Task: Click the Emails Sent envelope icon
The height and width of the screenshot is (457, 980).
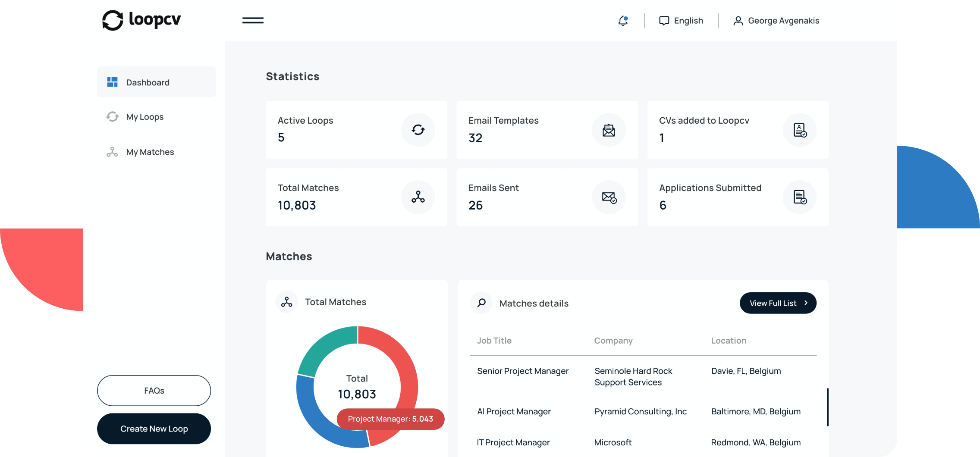Action: (x=609, y=197)
